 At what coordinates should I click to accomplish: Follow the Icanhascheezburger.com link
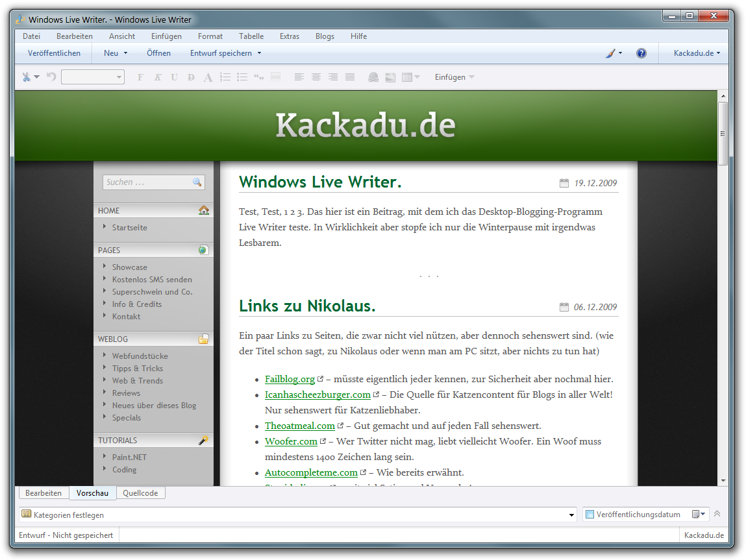tap(317, 395)
